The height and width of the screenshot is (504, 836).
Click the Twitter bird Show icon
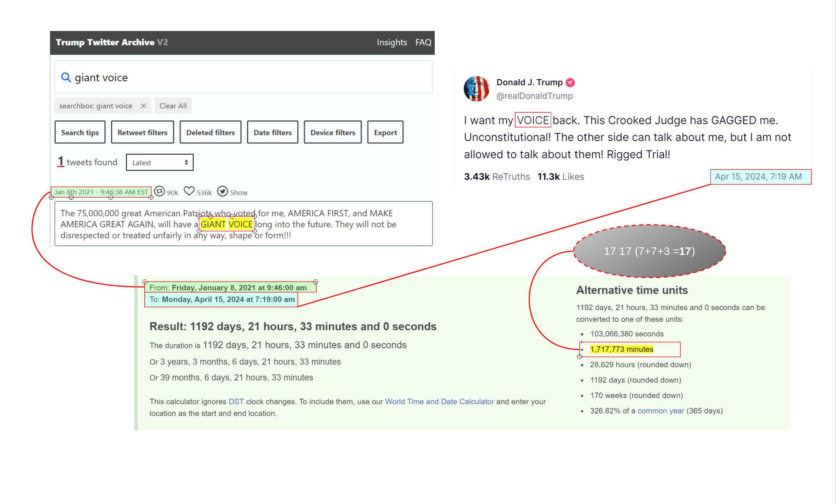point(223,191)
